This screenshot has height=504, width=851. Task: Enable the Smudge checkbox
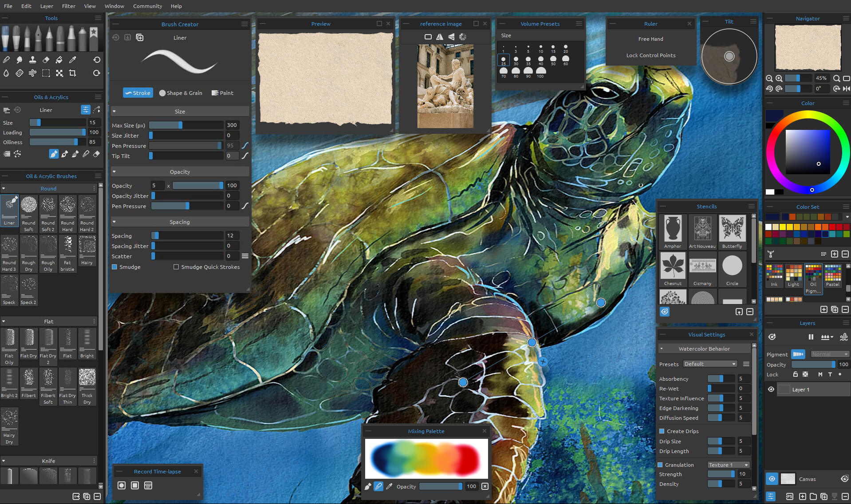click(114, 267)
